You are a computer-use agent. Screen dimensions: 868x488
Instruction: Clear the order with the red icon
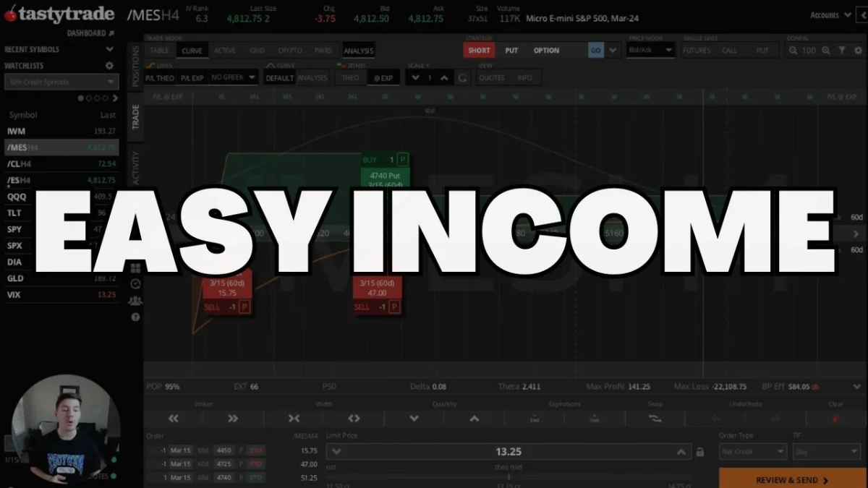[835, 418]
